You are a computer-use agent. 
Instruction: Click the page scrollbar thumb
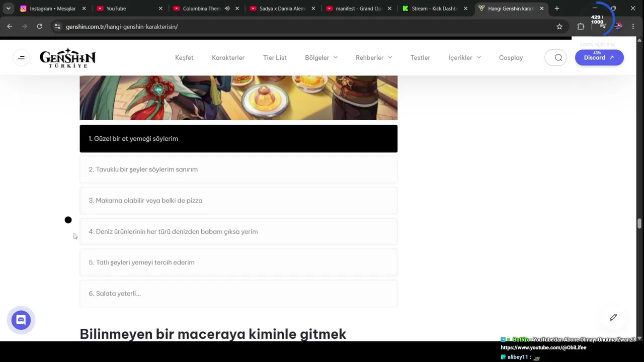click(639, 223)
